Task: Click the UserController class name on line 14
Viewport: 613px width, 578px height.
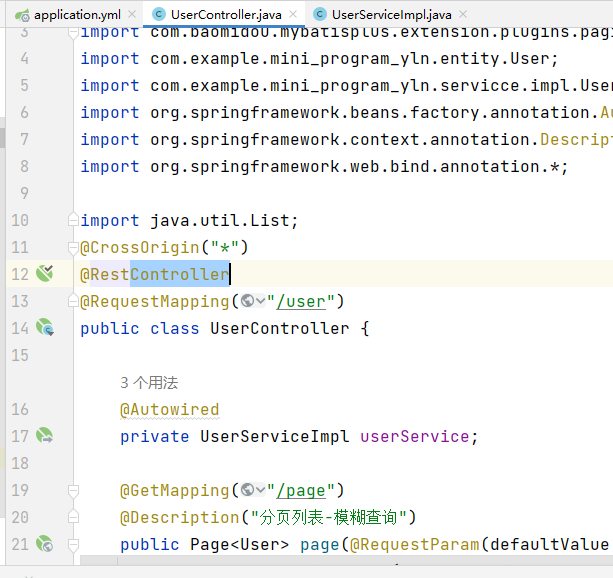Action: (280, 328)
